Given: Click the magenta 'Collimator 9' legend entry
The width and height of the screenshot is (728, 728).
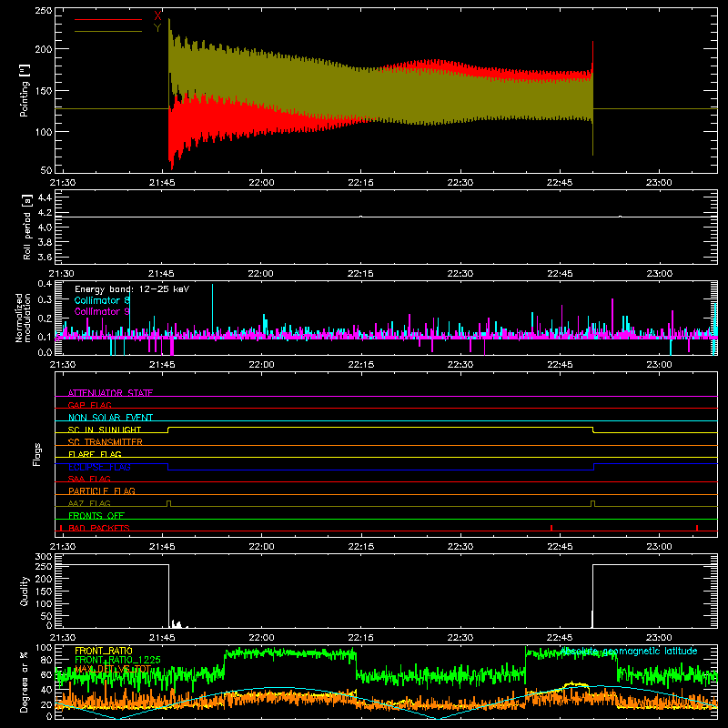Looking at the screenshot, I should pos(102,311).
